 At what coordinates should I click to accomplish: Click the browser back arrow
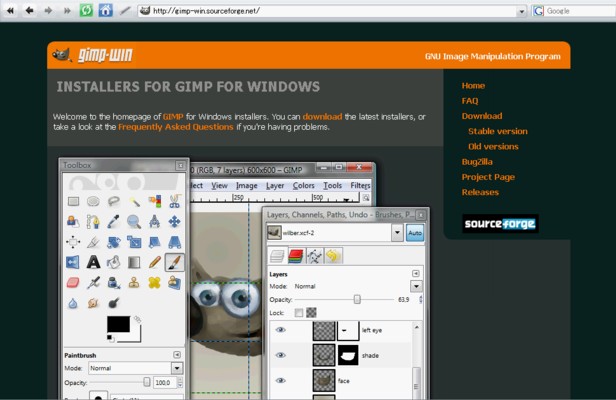coord(29,11)
